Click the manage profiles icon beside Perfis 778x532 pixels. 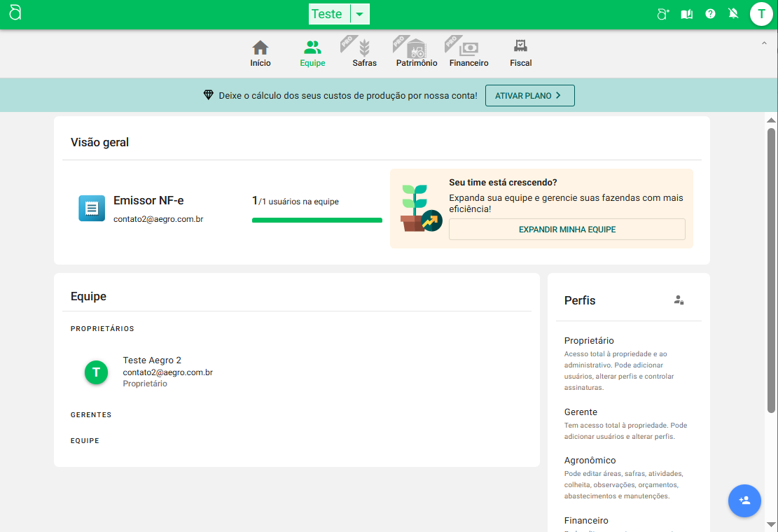tap(678, 300)
